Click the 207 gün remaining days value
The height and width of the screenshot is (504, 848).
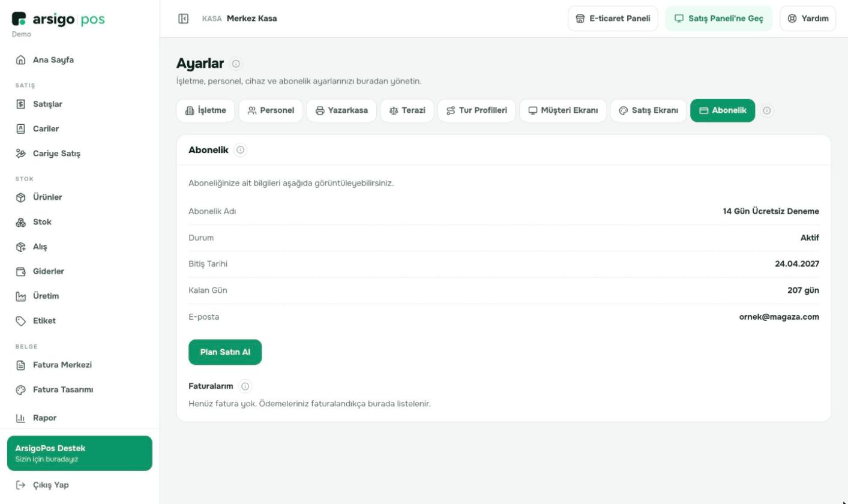coord(803,290)
